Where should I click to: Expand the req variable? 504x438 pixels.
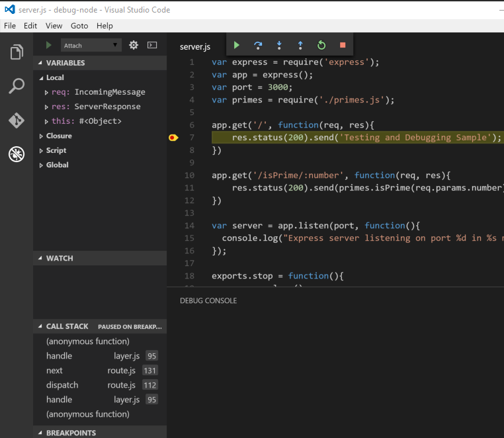(x=46, y=93)
